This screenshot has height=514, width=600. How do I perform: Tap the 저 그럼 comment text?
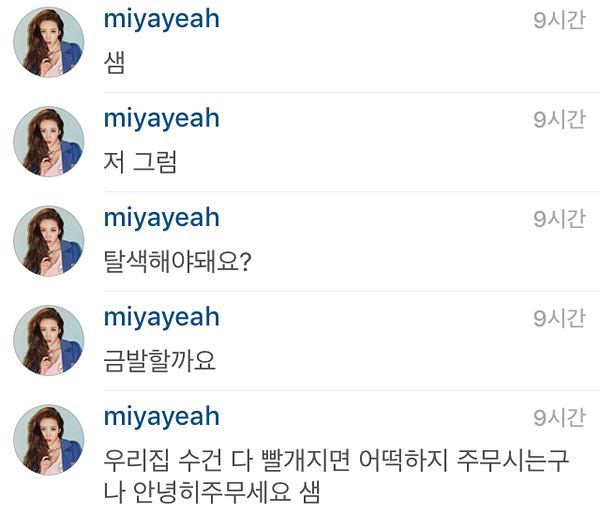pos(140,162)
